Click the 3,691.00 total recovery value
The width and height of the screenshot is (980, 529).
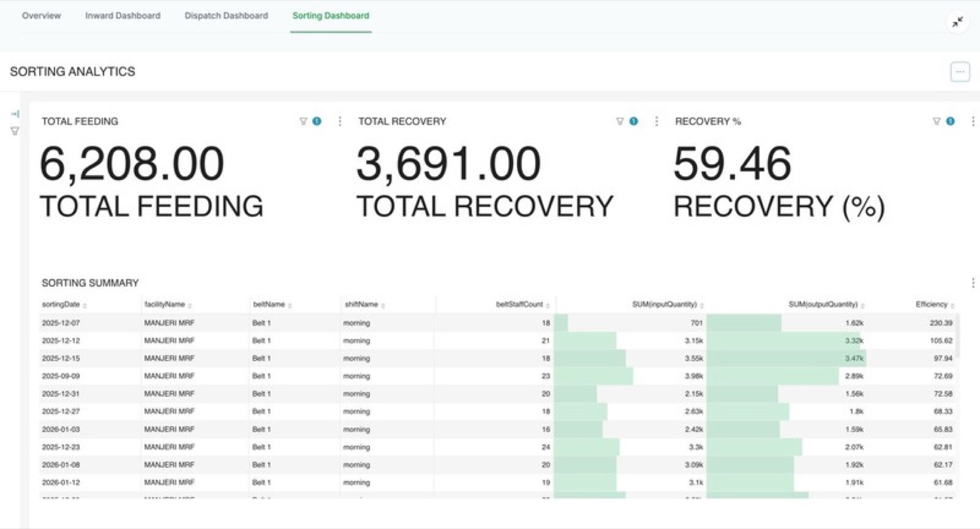pyautogui.click(x=449, y=164)
